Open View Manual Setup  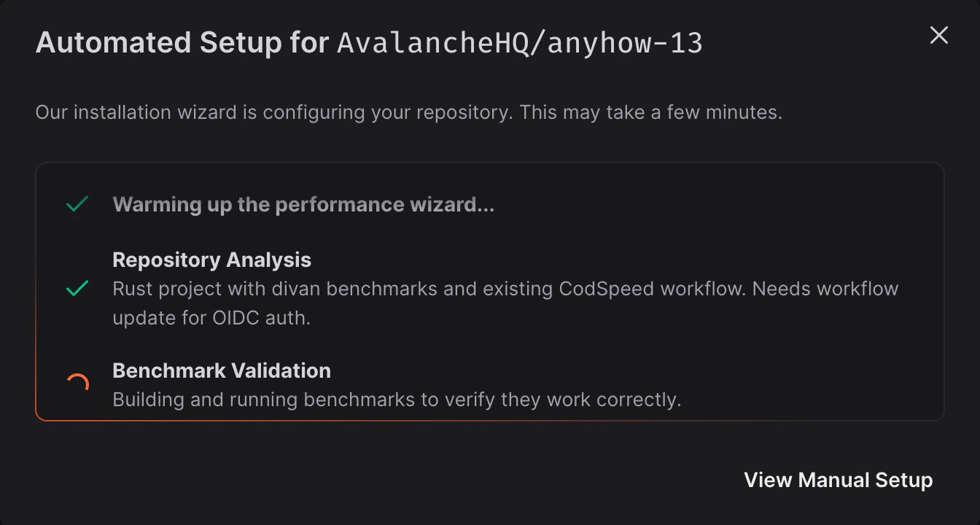tap(837, 480)
